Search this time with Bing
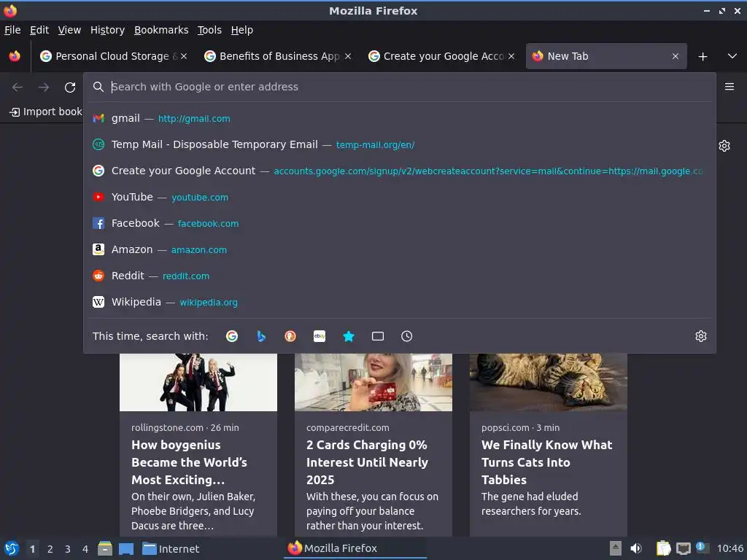Screen dimensions: 747x560 (x=261, y=336)
